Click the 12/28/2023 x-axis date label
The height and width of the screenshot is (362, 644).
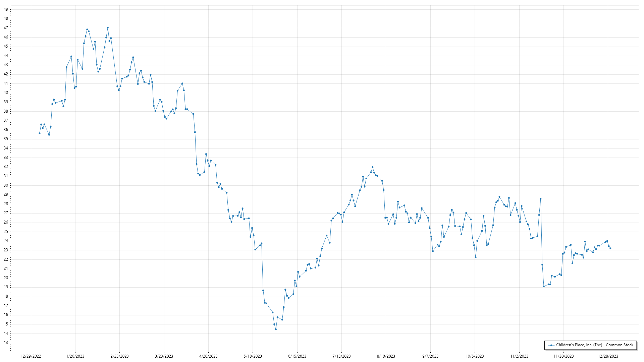608,356
